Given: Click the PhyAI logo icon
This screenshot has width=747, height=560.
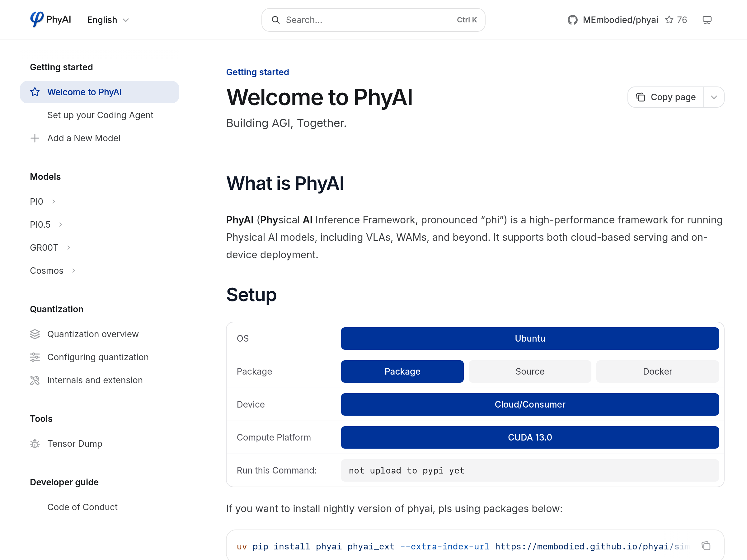Looking at the screenshot, I should coord(36,19).
